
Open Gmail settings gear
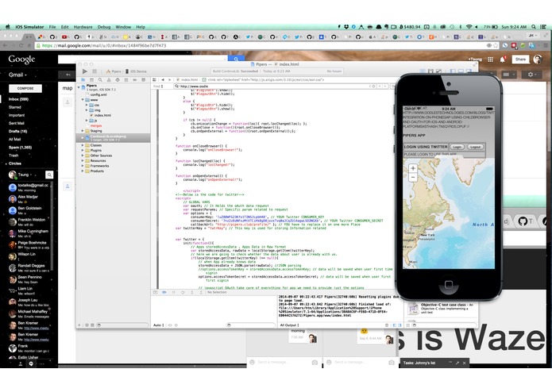coord(531,75)
